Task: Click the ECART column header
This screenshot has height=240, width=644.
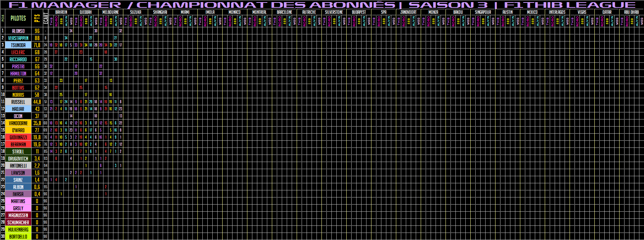Action: [45, 18]
